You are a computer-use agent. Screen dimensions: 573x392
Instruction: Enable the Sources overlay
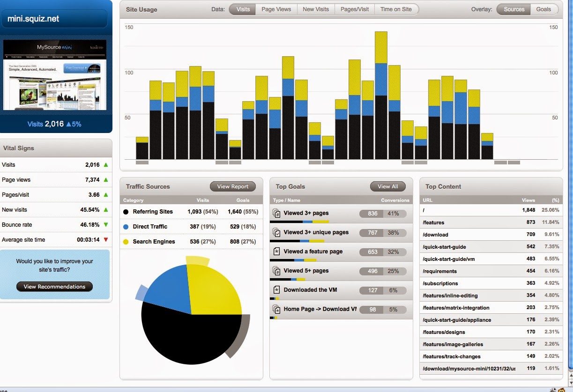click(x=513, y=9)
